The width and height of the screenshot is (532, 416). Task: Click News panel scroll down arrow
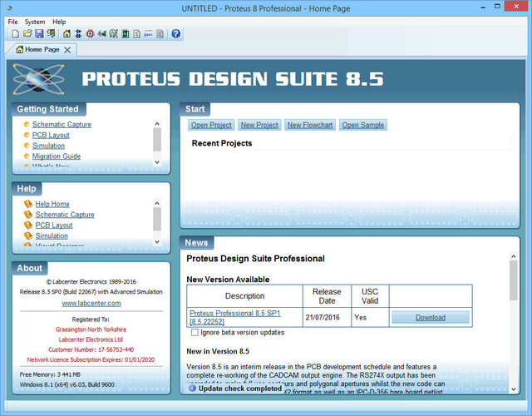pyautogui.click(x=514, y=389)
